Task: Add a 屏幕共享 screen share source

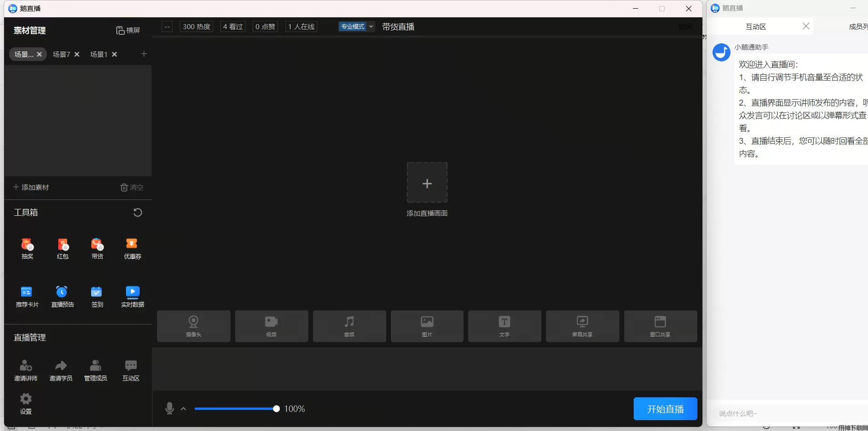Action: pyautogui.click(x=582, y=326)
